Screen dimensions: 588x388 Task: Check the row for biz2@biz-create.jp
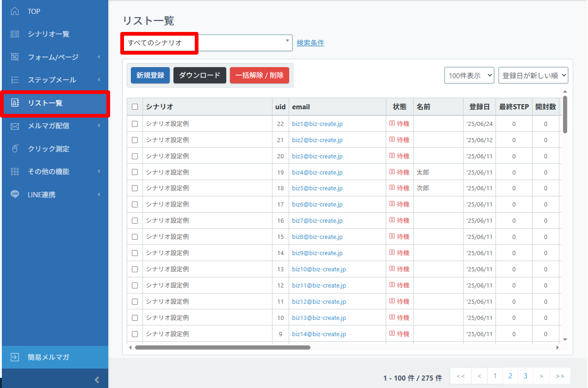click(x=135, y=140)
